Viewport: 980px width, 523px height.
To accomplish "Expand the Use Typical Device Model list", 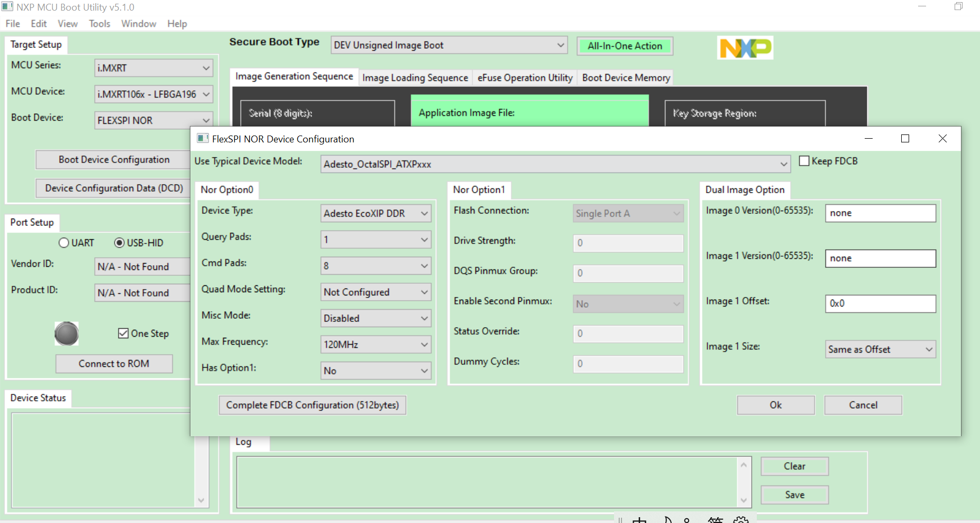I will tap(784, 164).
